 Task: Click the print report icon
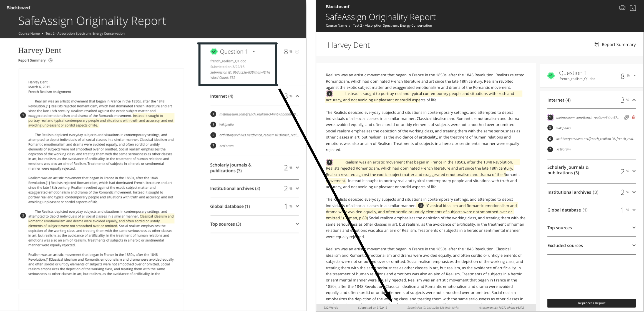point(622,8)
